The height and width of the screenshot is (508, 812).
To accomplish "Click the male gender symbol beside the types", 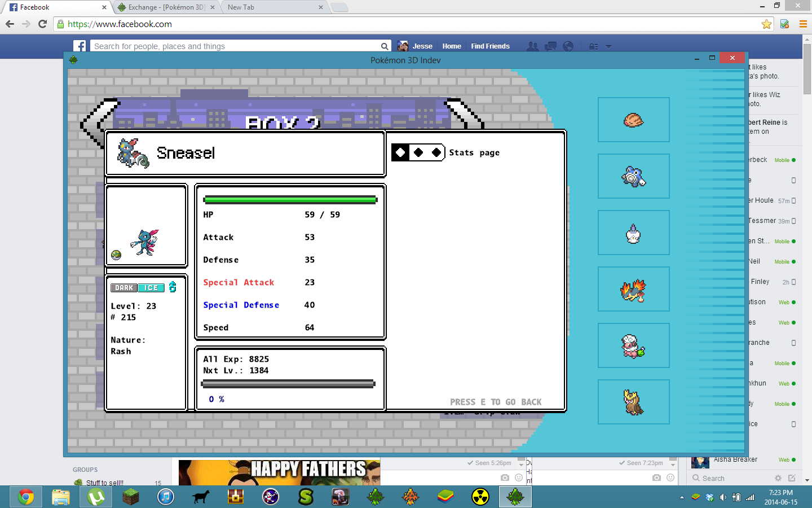I will pyautogui.click(x=173, y=287).
